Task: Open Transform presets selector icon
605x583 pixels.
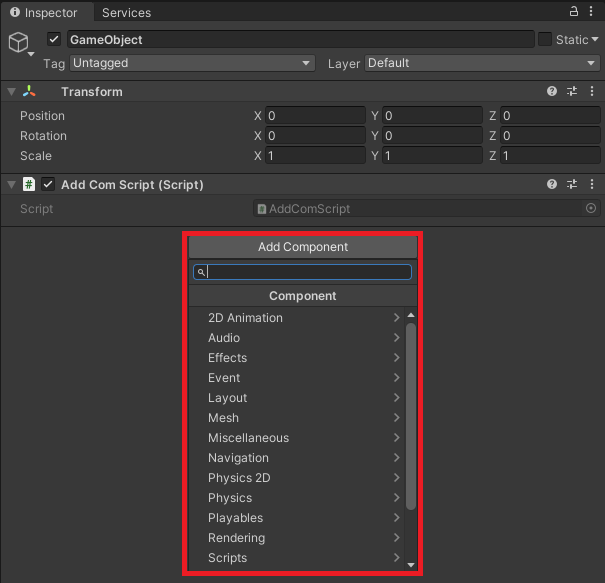Action: tap(572, 91)
